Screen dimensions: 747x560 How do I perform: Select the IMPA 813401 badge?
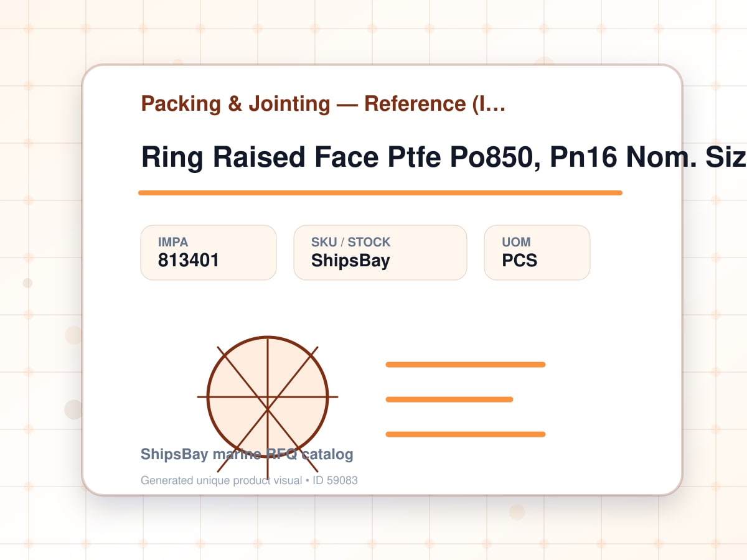pos(209,253)
